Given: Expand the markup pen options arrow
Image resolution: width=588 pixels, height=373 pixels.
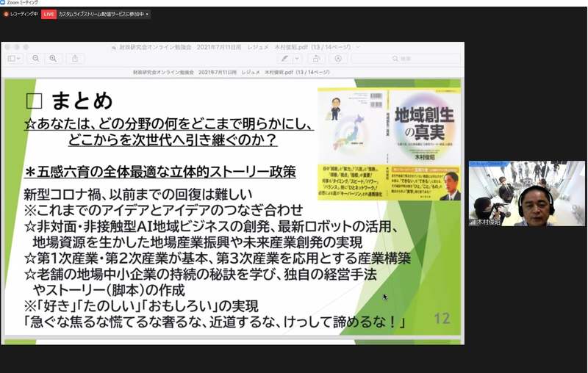Looking at the screenshot, I should pyautogui.click(x=297, y=59).
